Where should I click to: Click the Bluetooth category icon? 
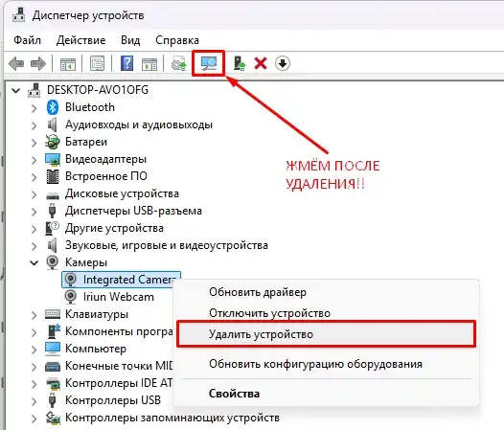click(x=53, y=107)
